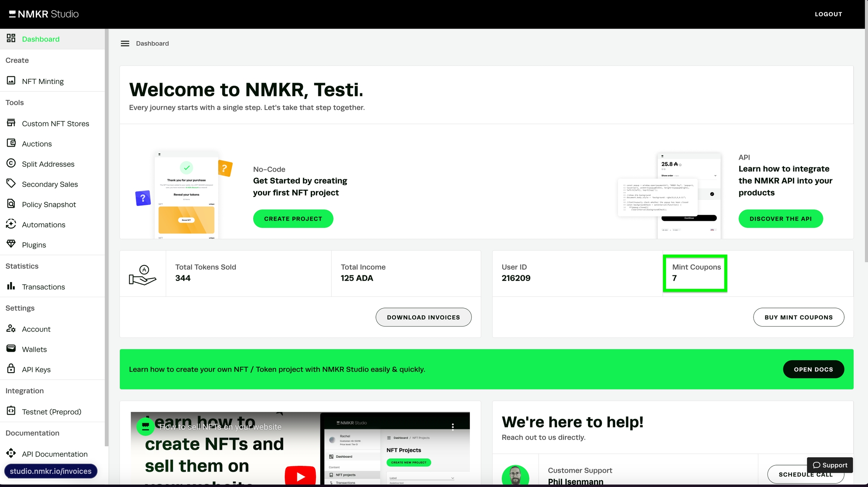Click the Custom NFT Stores storefront icon
868x487 pixels.
11,123
